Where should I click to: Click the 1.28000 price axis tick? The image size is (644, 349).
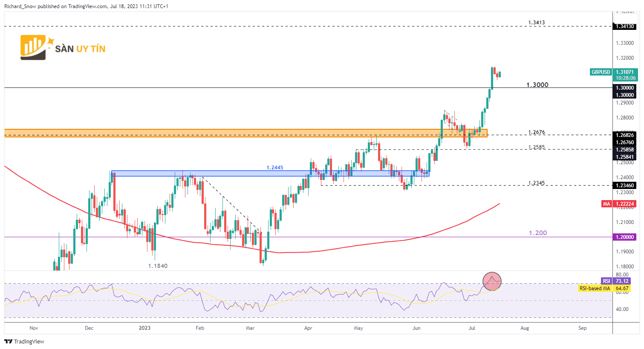click(625, 118)
